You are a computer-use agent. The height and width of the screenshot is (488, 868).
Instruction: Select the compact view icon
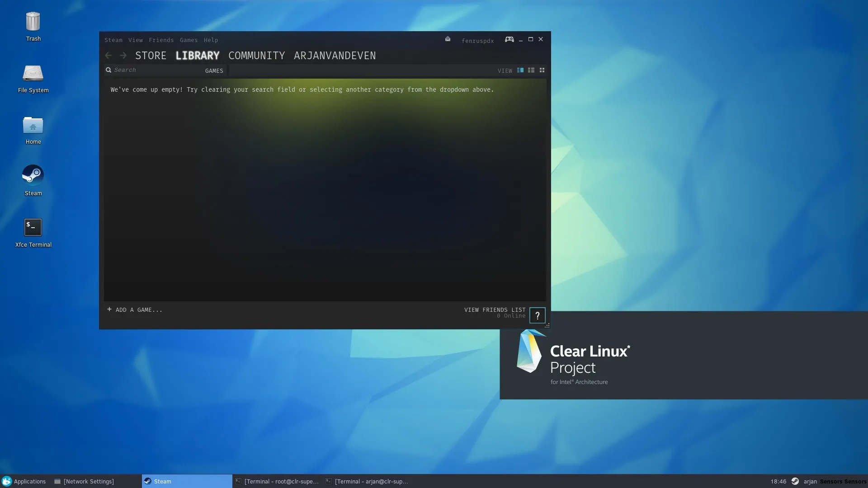click(x=531, y=70)
